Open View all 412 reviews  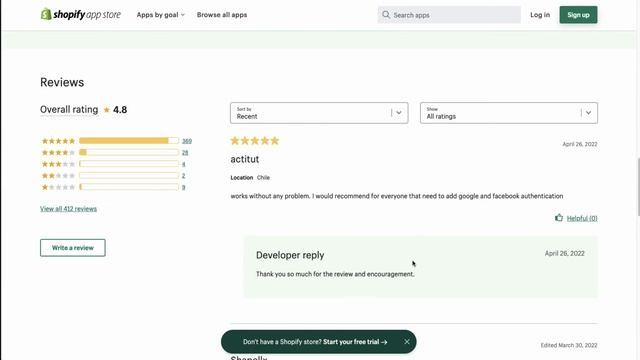(x=68, y=209)
